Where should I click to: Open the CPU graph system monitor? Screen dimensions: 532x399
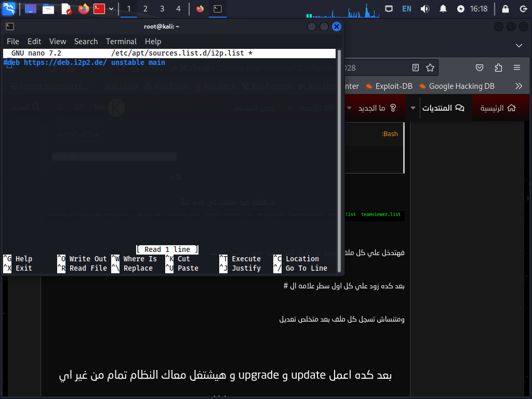tap(343, 9)
